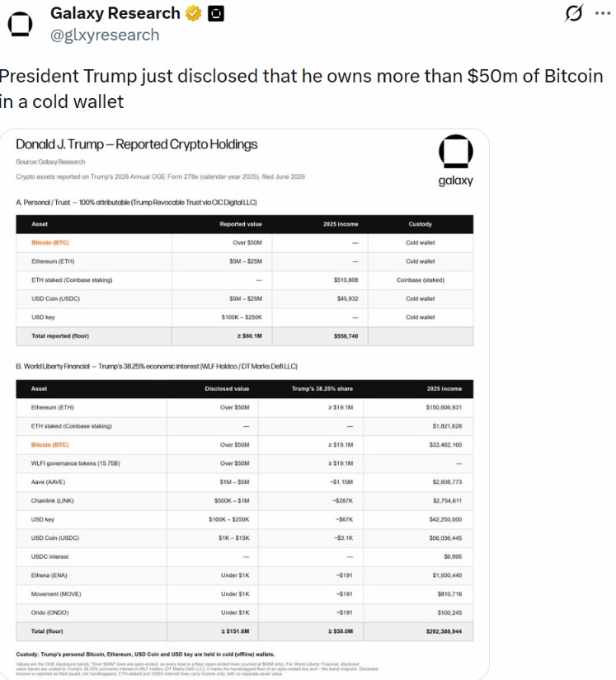Image resolution: width=616 pixels, height=680 pixels.
Task: Click the orange Bitcoin (BTC) personal row
Action: tap(245, 243)
